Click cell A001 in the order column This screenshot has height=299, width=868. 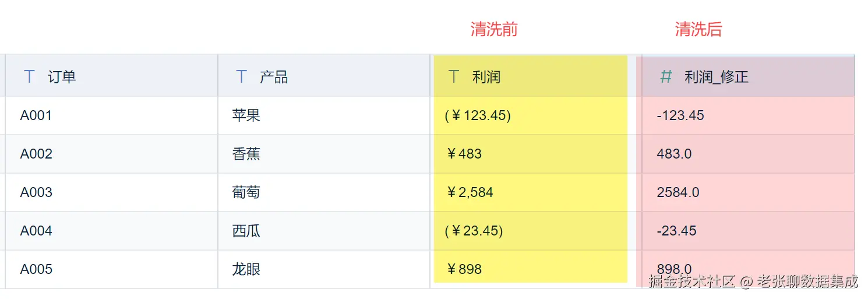[36, 115]
